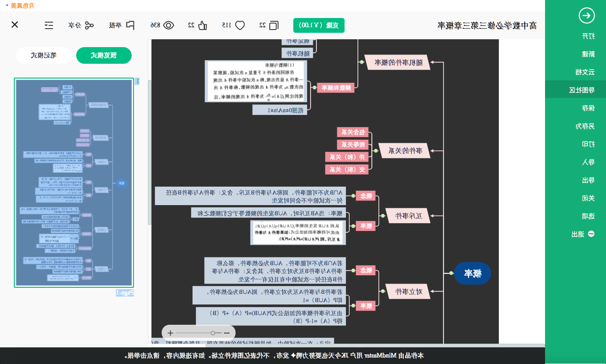Select 保存 in the sidebar menu
The image size is (606, 364).
point(588,108)
